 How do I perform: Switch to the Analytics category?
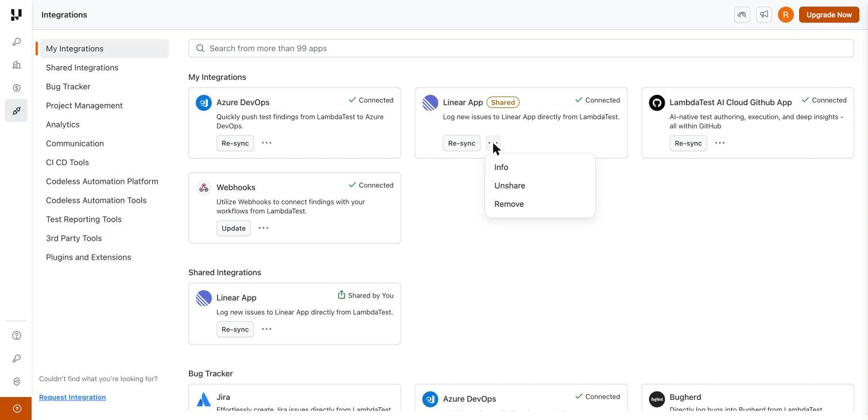click(x=63, y=125)
